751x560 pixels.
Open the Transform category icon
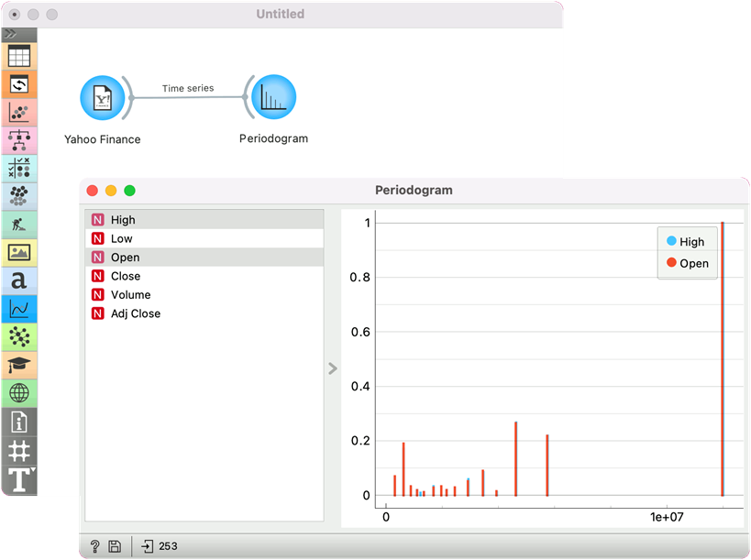click(19, 85)
